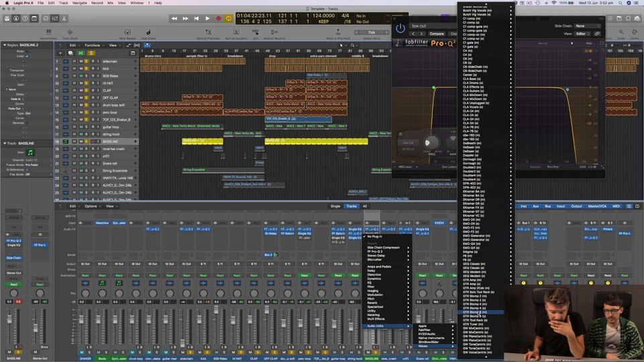Viewport: 644px width, 362px height.
Task: Start playback with the Play button
Action: pos(207,19)
